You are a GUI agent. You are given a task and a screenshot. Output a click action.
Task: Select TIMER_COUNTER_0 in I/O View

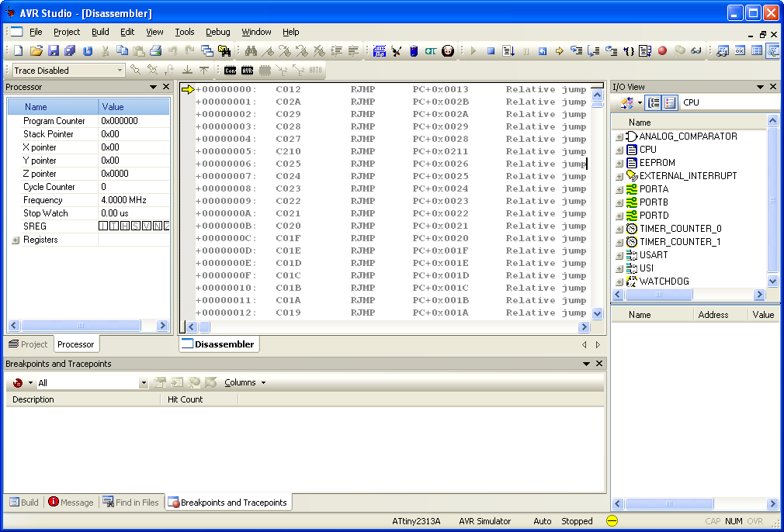(680, 229)
